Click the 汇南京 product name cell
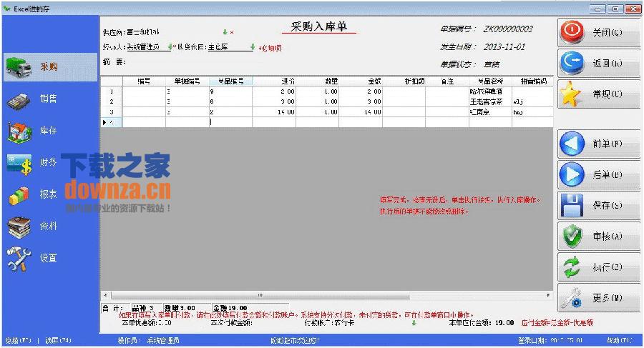Viewport: 644px width, 348px height. coord(490,111)
